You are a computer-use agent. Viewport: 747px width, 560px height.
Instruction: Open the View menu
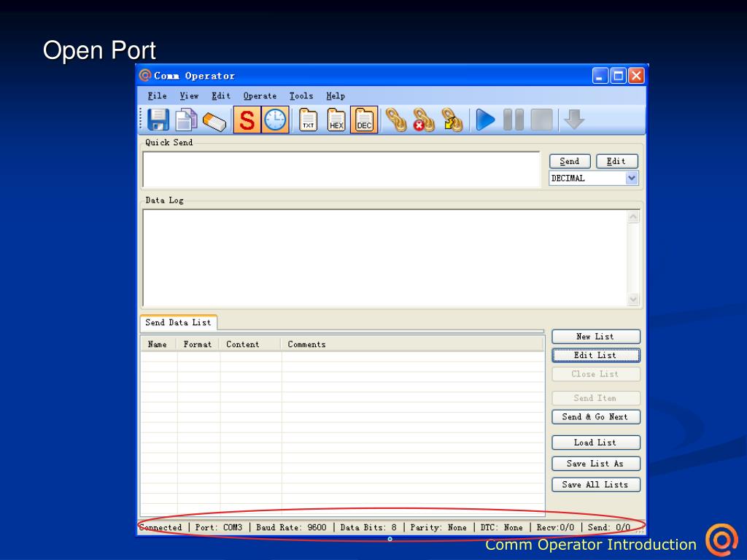click(x=189, y=96)
